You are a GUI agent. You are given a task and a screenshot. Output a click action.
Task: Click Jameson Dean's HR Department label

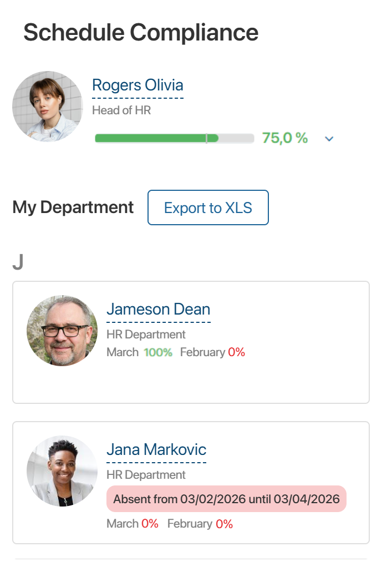point(146,335)
